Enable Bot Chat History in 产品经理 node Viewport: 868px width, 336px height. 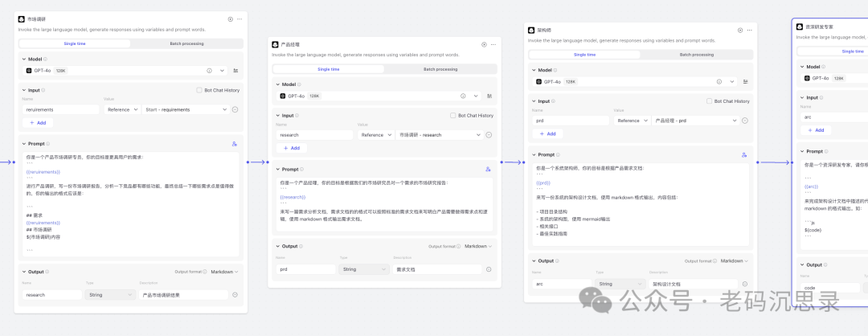click(452, 116)
